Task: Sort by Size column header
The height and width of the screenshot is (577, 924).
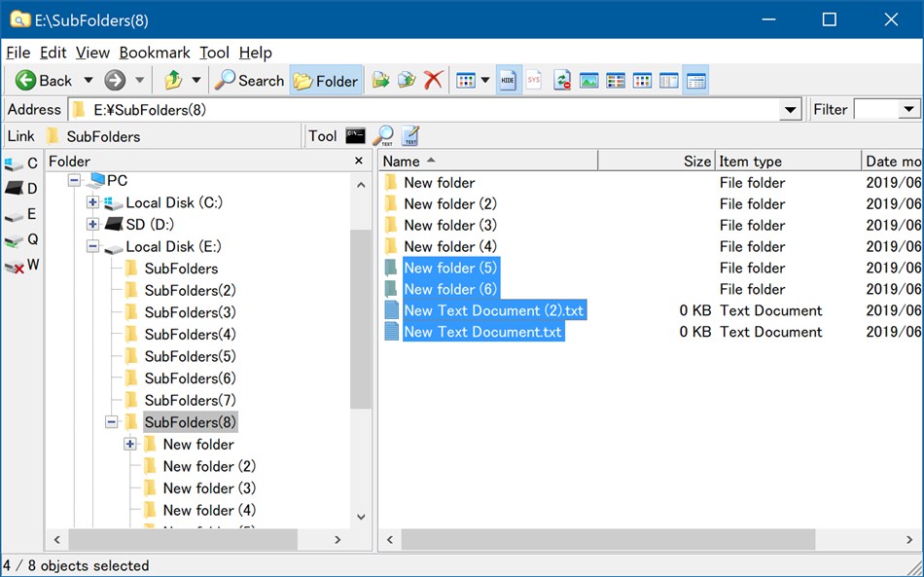Action: (x=657, y=161)
